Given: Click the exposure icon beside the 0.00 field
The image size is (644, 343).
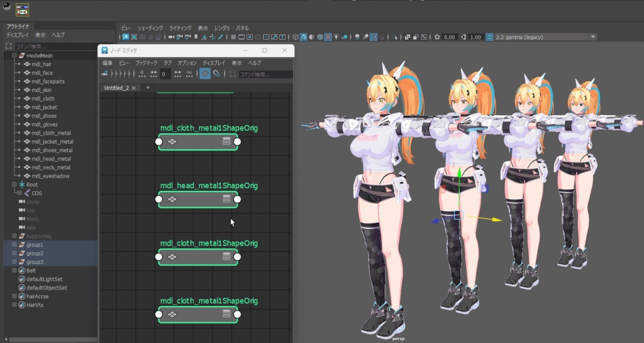Looking at the screenshot, I should click(437, 37).
